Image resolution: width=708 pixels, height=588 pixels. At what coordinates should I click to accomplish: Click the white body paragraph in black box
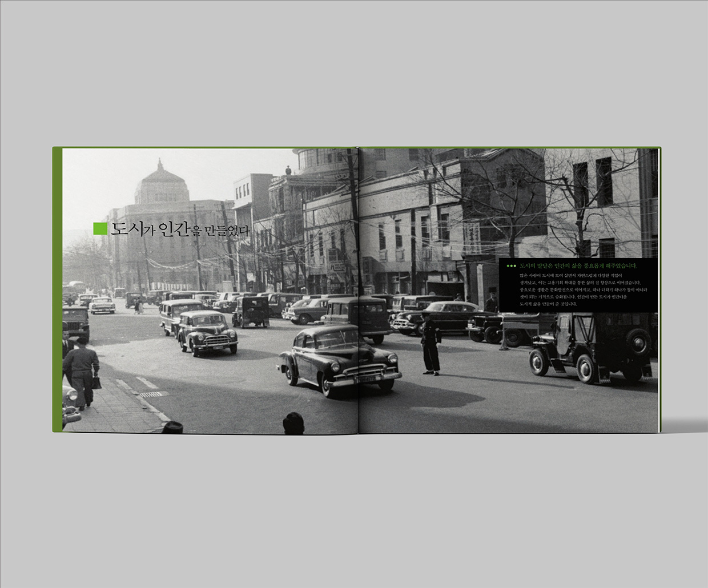click(x=579, y=289)
